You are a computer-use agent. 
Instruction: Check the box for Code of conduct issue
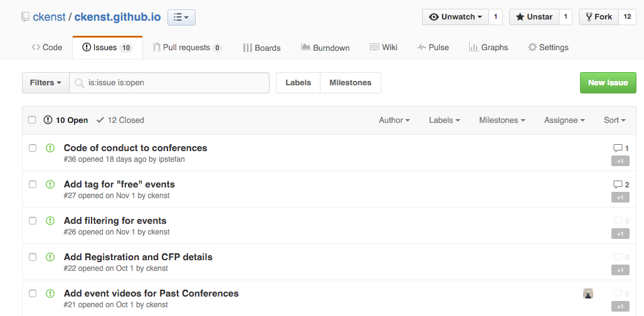[33, 148]
